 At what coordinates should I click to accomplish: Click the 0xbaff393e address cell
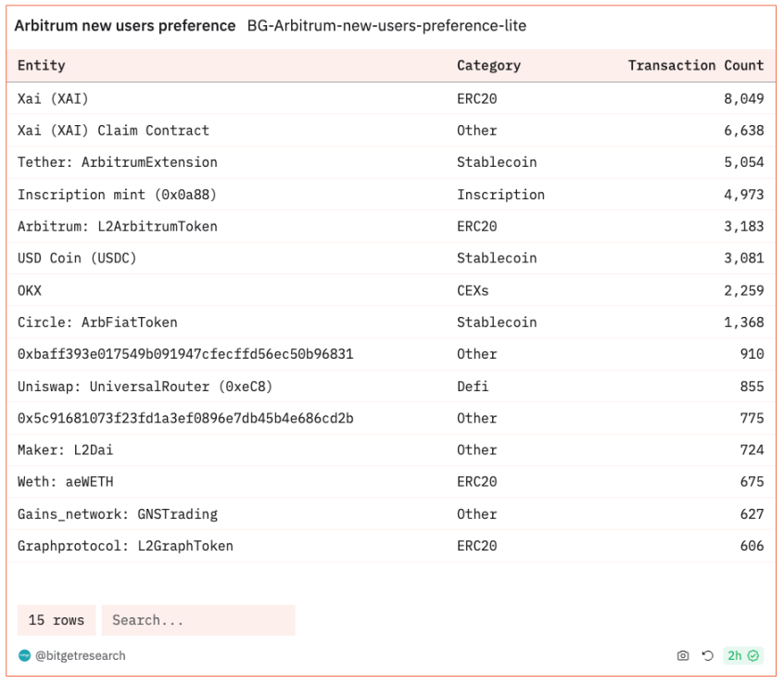[x=185, y=354]
